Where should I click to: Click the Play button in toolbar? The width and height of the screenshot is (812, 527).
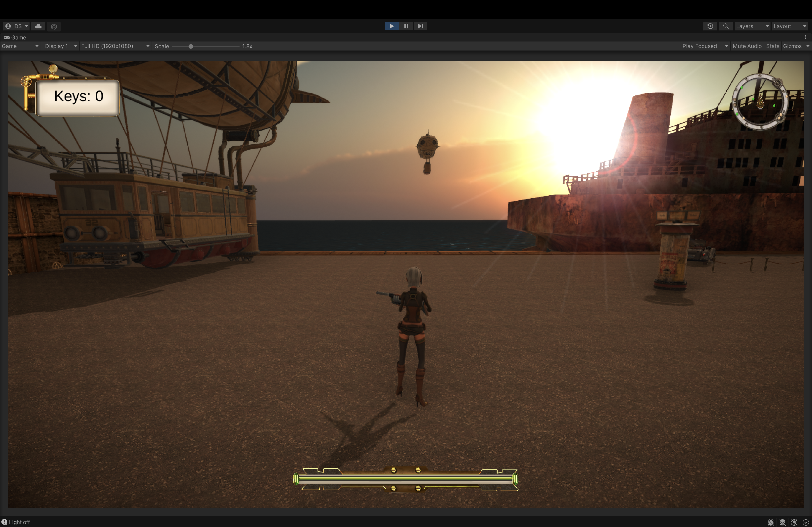point(391,26)
